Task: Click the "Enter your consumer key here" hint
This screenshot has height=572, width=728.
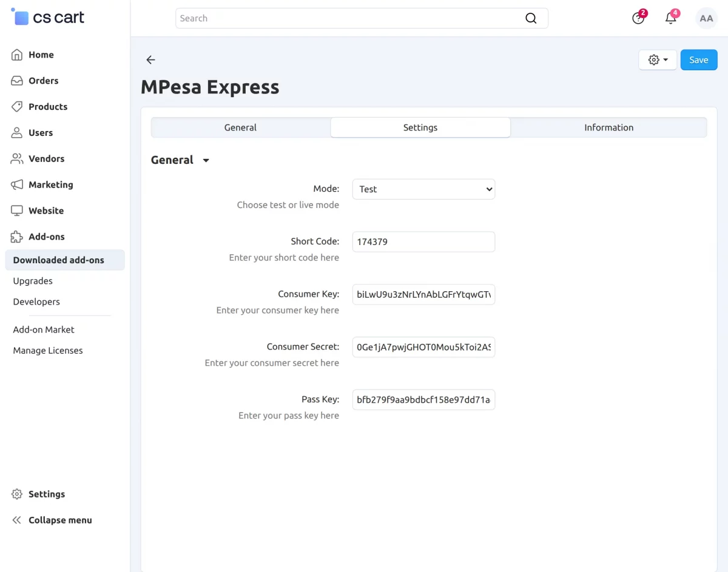Action: 278,311
